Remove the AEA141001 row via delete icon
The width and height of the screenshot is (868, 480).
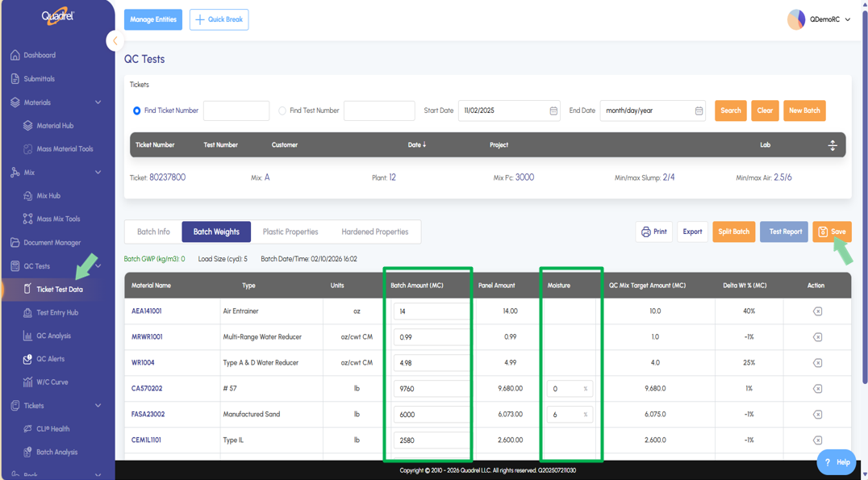(x=817, y=311)
